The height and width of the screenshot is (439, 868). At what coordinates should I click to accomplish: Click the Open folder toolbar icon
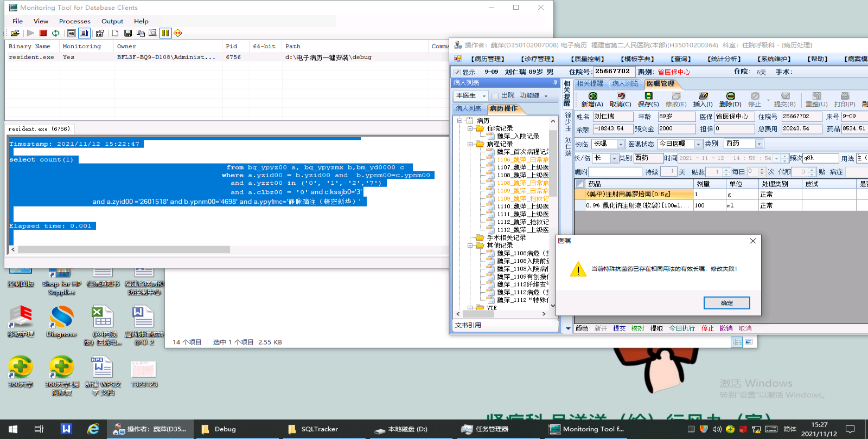coord(15,33)
